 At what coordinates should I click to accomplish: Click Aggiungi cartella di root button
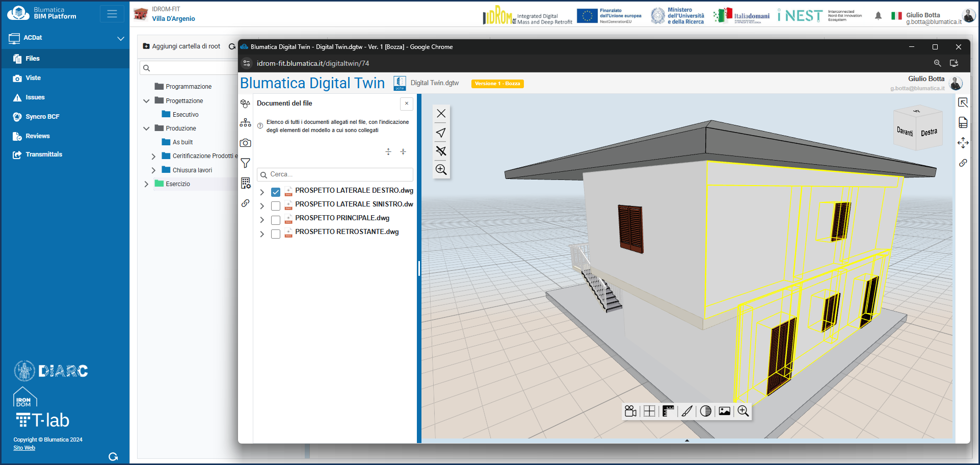181,46
